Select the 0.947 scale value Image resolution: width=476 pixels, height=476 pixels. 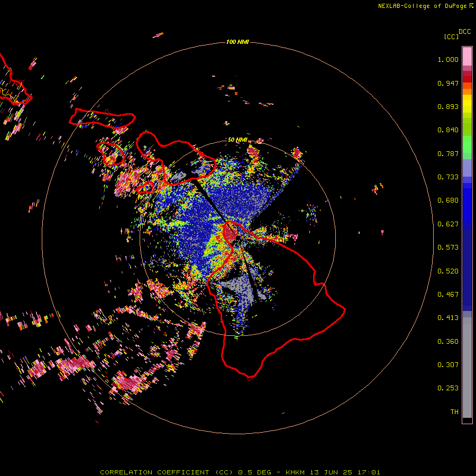[x=448, y=83]
